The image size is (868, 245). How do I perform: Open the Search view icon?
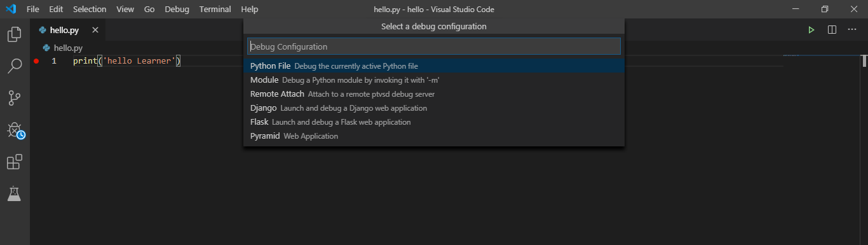[14, 66]
